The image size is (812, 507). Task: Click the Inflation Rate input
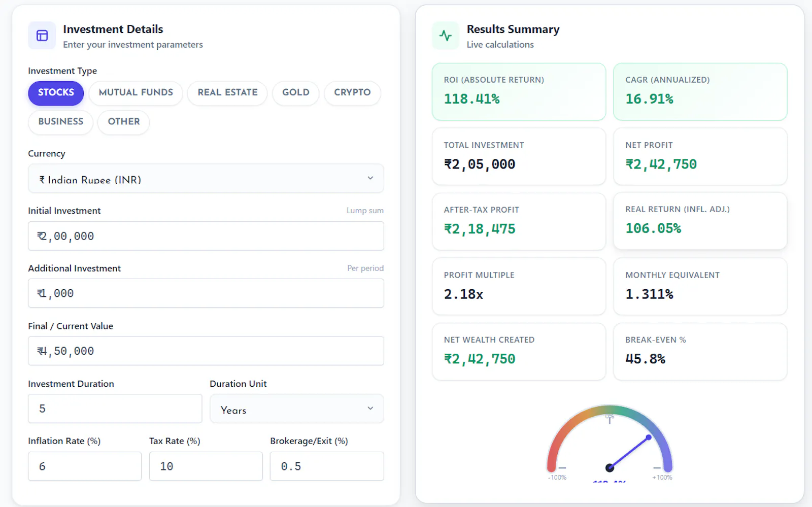tap(85, 466)
